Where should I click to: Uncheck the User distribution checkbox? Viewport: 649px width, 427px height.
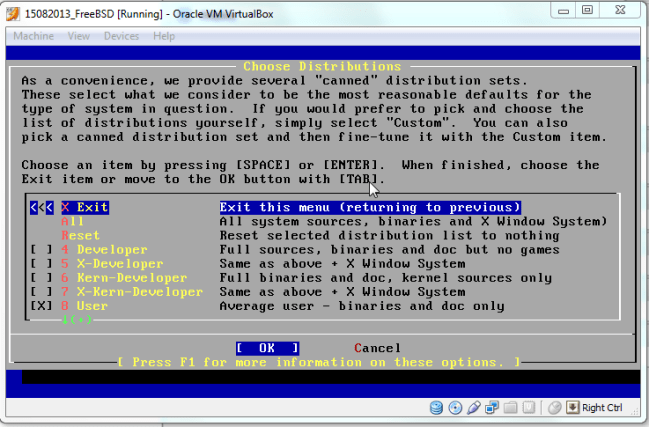tap(41, 305)
